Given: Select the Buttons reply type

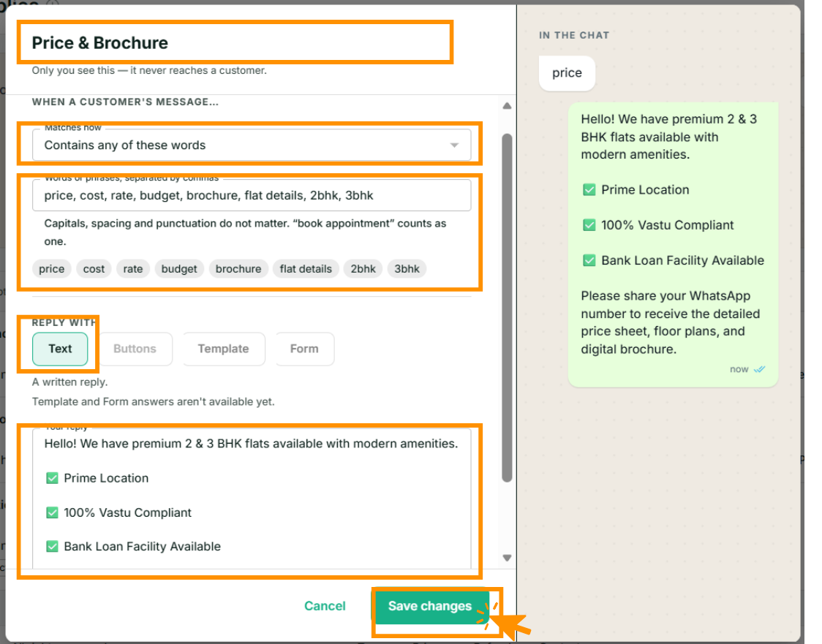Looking at the screenshot, I should pos(135,349).
